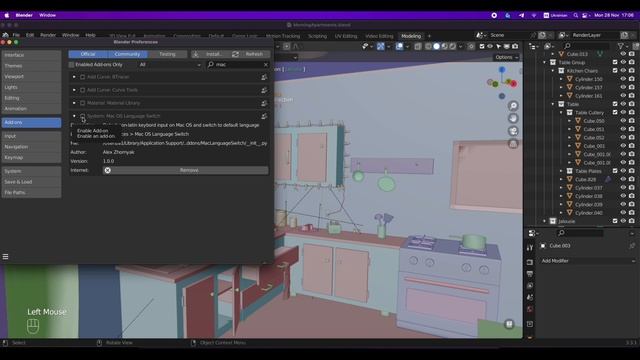Open the viewport Options dropdown
This screenshot has width=640, height=360.
click(x=507, y=57)
